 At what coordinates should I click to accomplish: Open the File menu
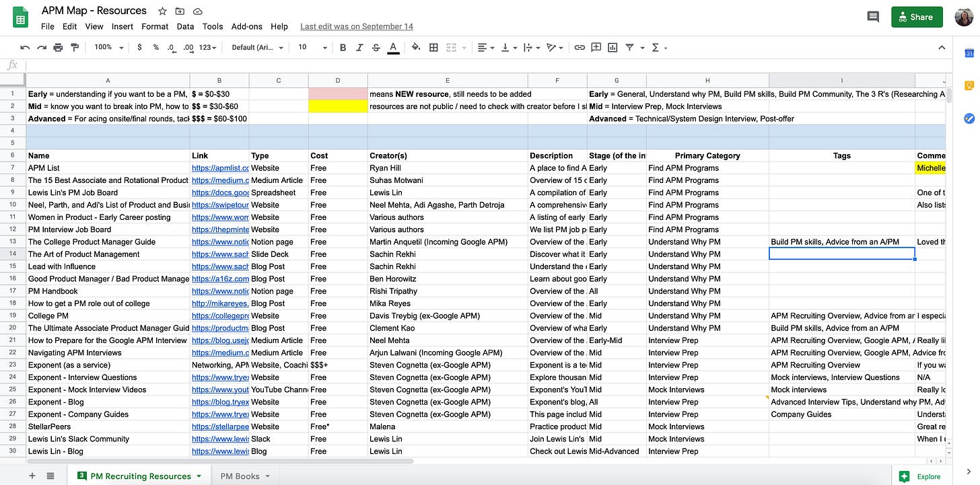pos(47,26)
